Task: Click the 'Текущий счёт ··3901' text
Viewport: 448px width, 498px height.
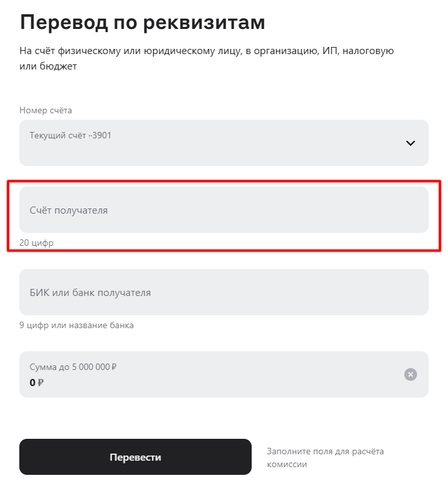Action: coord(71,136)
